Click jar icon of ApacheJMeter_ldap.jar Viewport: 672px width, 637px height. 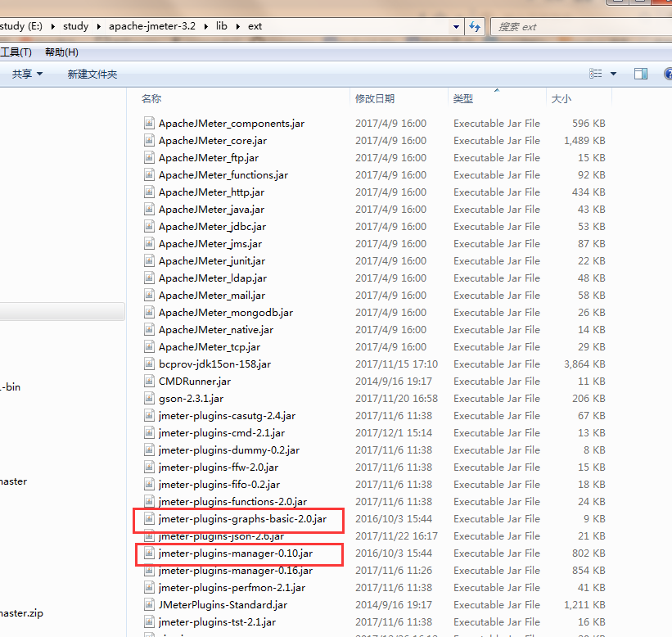(149, 278)
